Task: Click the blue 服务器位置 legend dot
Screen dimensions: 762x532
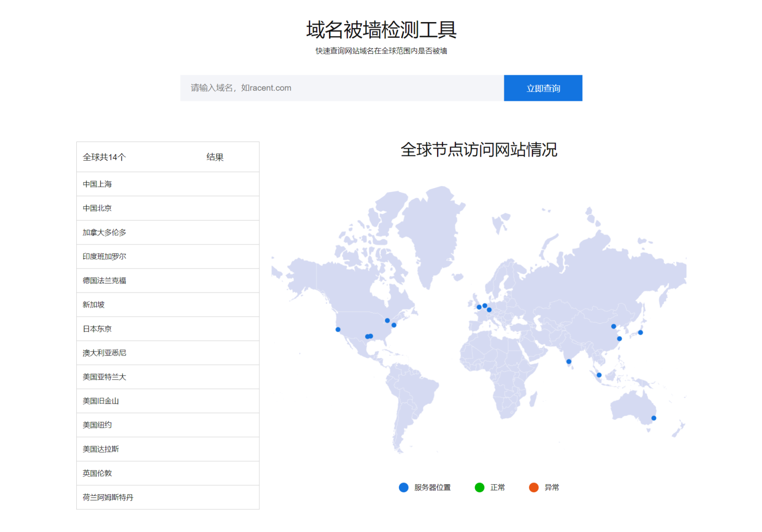Action: pos(403,487)
